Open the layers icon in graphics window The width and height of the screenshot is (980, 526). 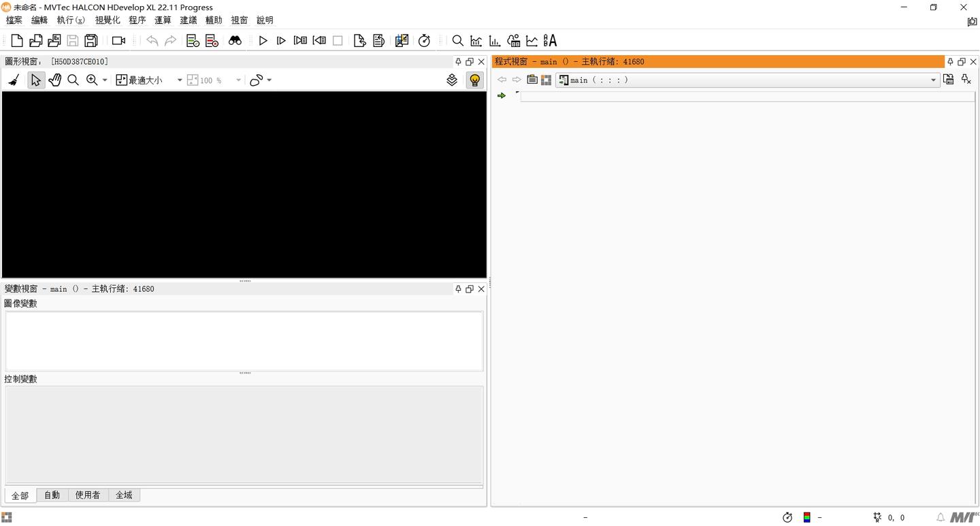452,80
